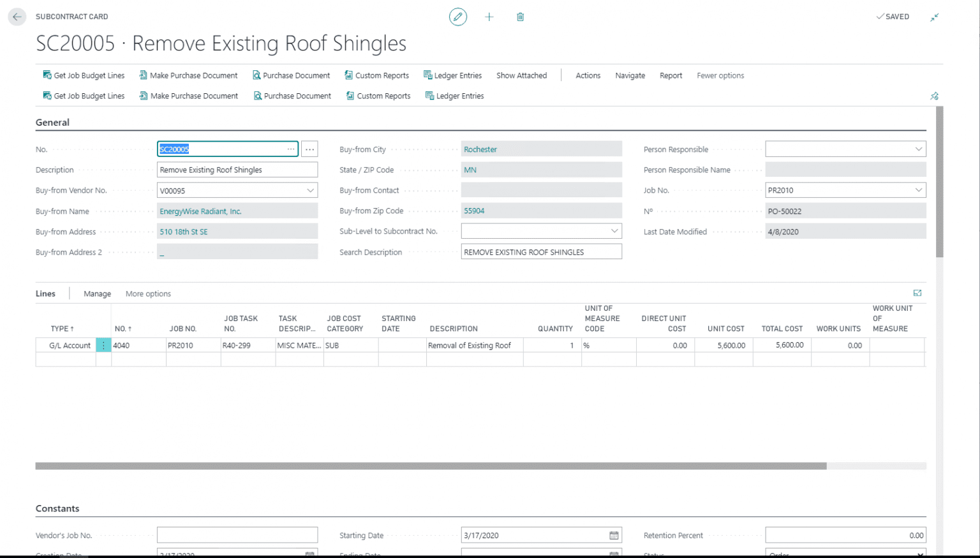This screenshot has height=558, width=980.
Task: Click the No. field ellipsis button
Action: coord(309,149)
